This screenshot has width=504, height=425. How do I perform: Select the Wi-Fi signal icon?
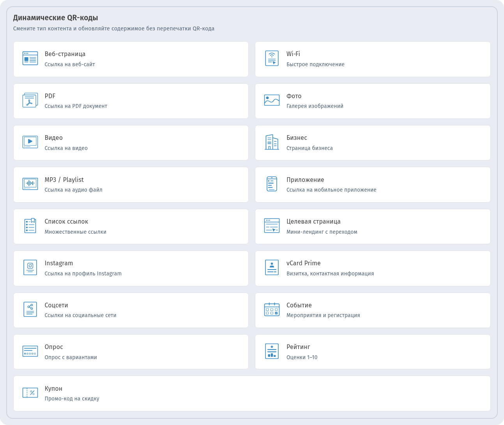pyautogui.click(x=272, y=58)
